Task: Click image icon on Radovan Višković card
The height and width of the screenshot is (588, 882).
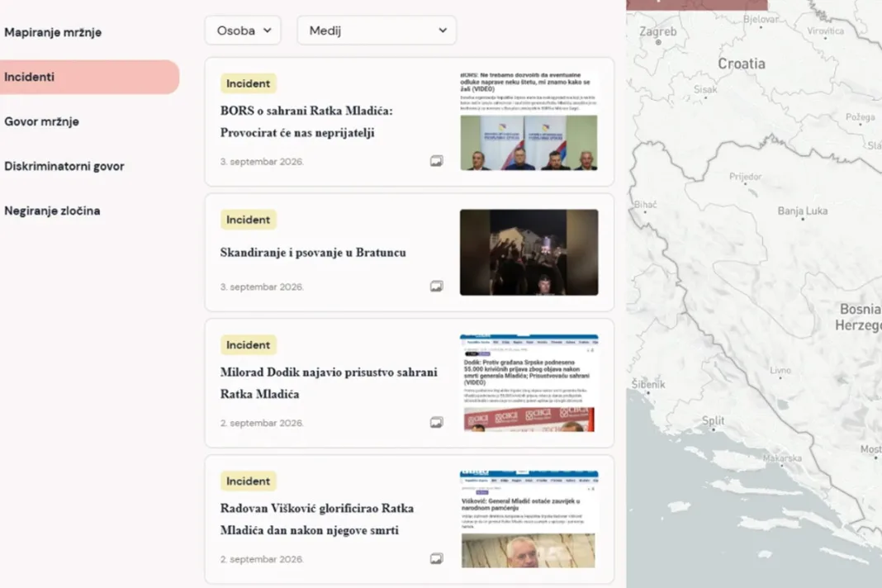Action: click(x=437, y=558)
